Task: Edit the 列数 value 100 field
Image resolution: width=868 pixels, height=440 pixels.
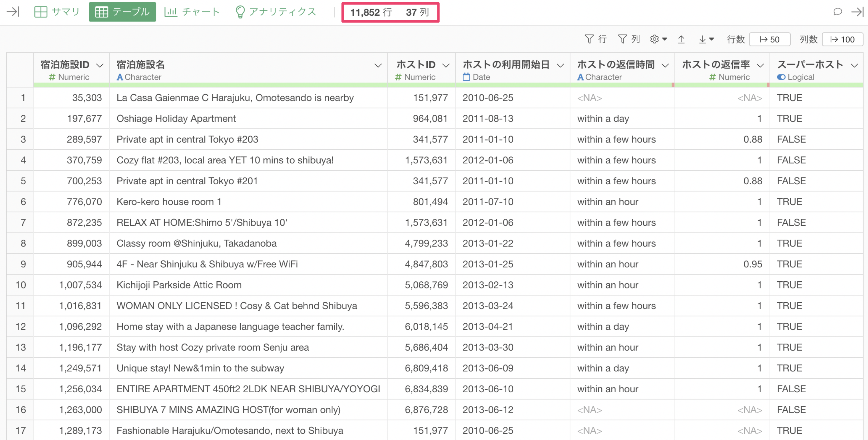Action: [x=842, y=39]
